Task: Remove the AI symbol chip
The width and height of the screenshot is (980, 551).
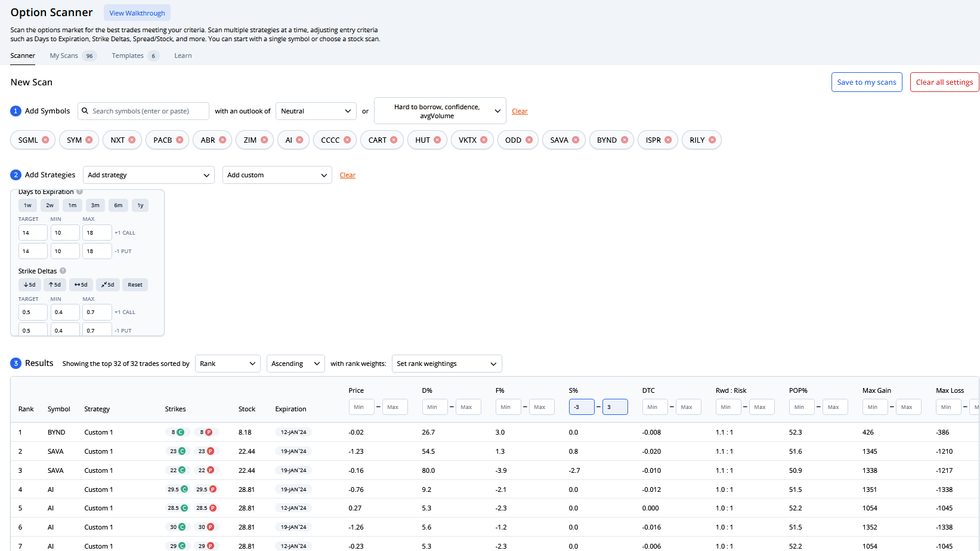Action: pos(299,140)
